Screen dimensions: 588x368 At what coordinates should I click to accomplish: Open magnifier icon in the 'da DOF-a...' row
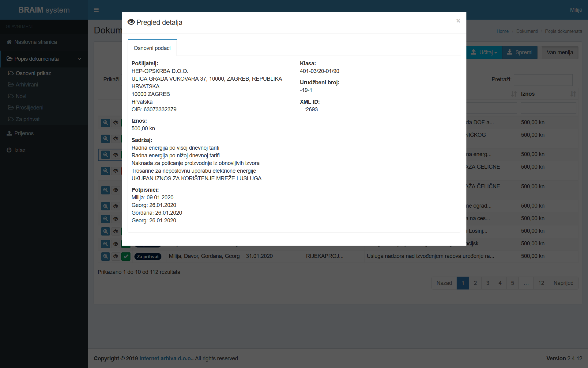(x=105, y=123)
